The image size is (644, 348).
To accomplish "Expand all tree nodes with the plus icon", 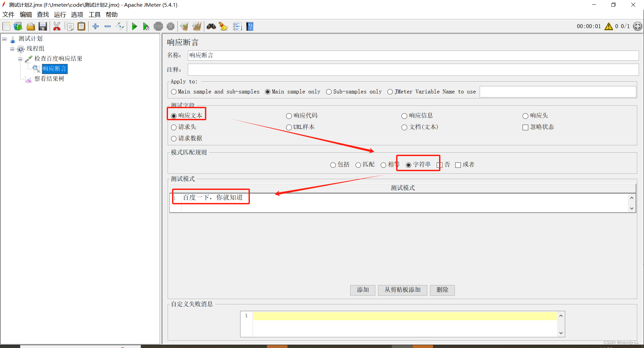I will click(x=95, y=26).
